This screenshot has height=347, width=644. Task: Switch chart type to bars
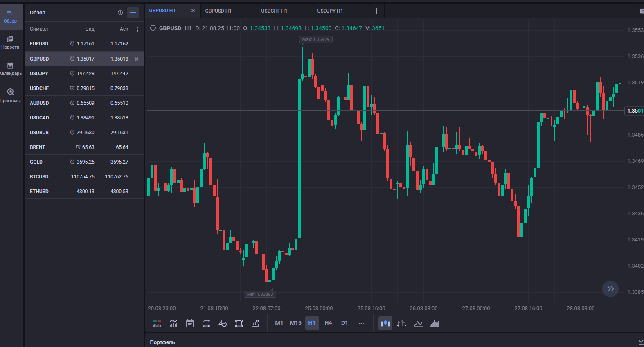tap(402, 323)
